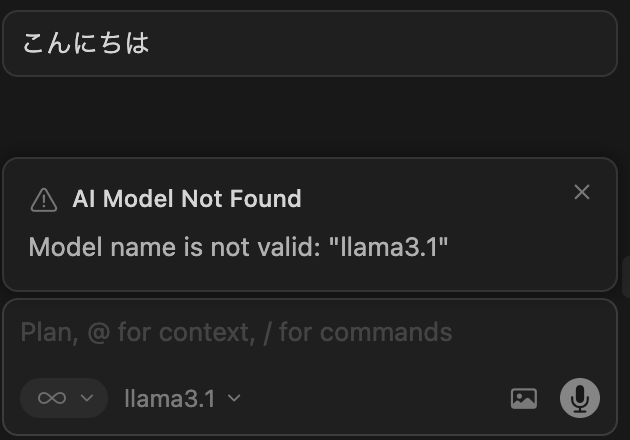Expand the chevron beside the infinity icon
Viewport: 630px width, 440px height.
(87, 398)
